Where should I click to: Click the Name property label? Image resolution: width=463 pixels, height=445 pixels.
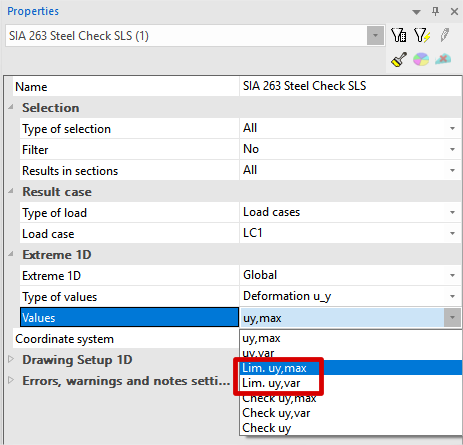(31, 87)
